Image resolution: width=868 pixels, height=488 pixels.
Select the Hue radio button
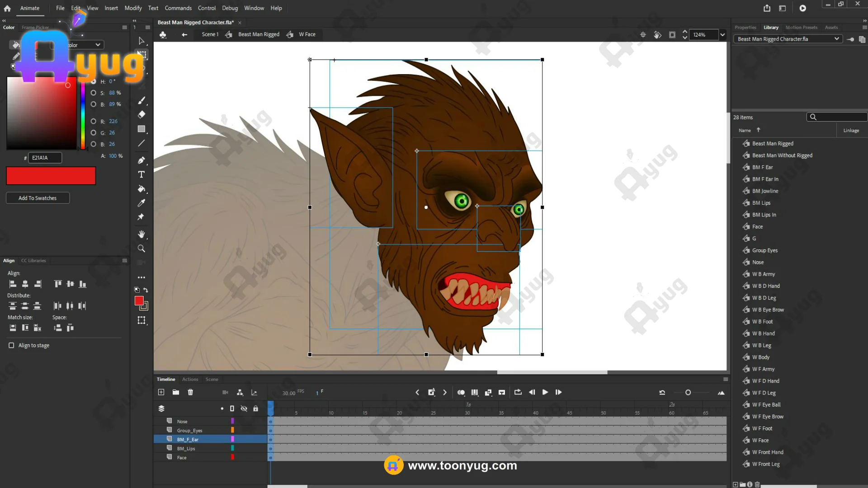pos(93,81)
